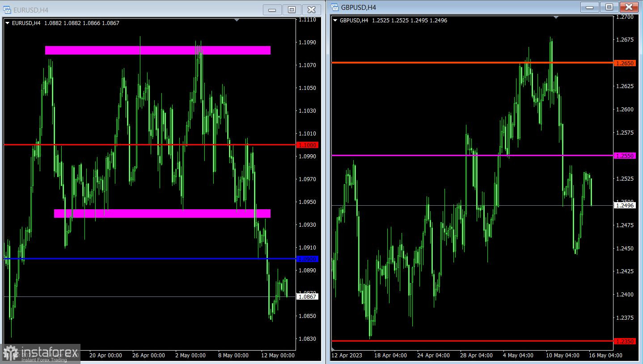Screen dimensions: 643x364
Task: Select the magenta 1.2550 horizontal line
Action: click(473, 155)
